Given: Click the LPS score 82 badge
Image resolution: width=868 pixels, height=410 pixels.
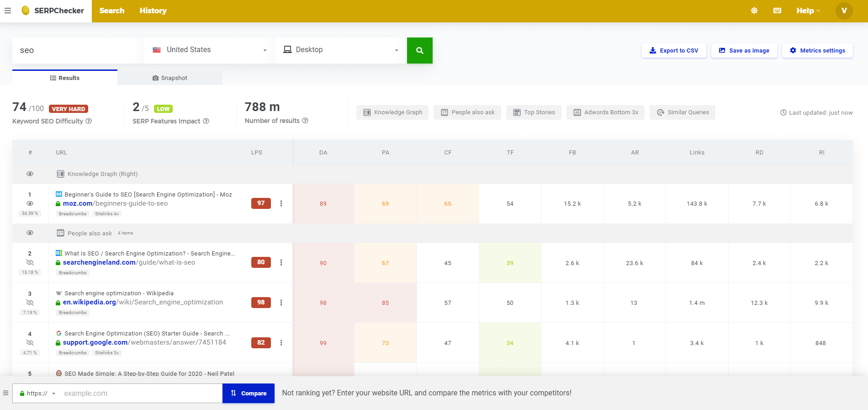Looking at the screenshot, I should point(261,343).
